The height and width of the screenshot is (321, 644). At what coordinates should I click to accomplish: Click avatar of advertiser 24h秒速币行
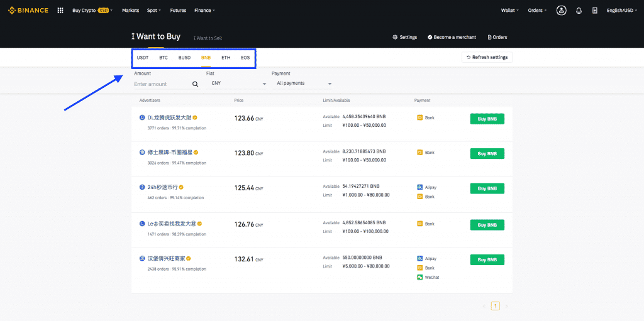coord(142,187)
